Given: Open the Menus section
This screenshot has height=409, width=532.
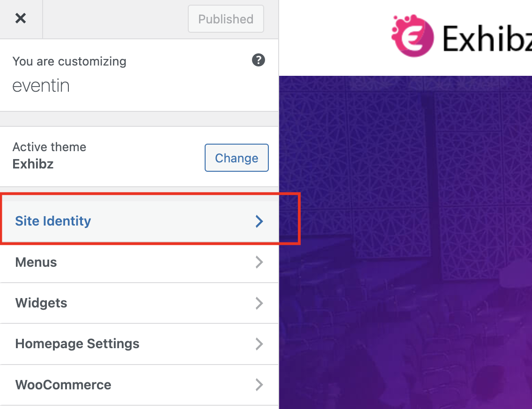Looking at the screenshot, I should 139,263.
